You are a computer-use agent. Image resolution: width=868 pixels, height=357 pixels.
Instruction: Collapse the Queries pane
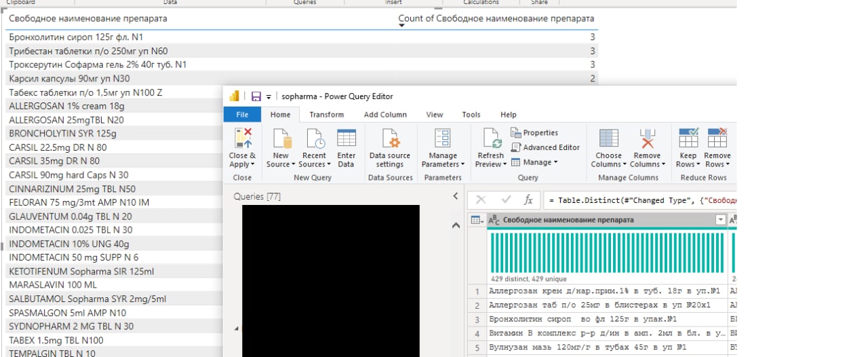pyautogui.click(x=456, y=196)
